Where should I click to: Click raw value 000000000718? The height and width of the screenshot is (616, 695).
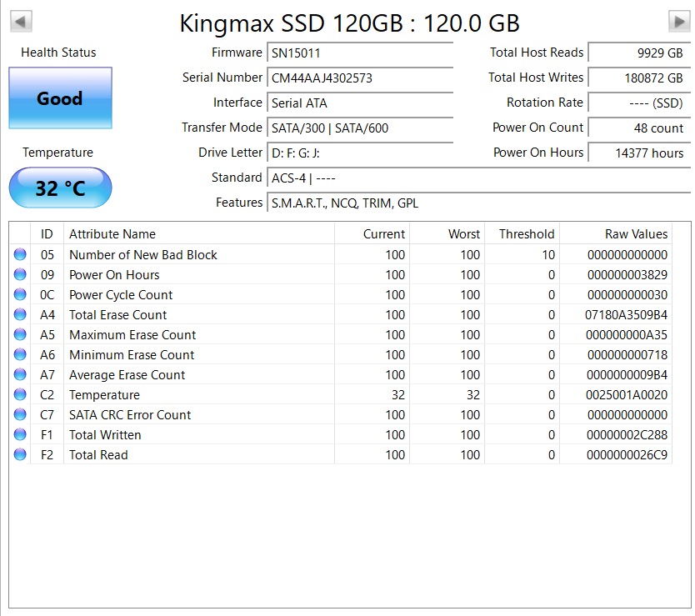point(627,354)
